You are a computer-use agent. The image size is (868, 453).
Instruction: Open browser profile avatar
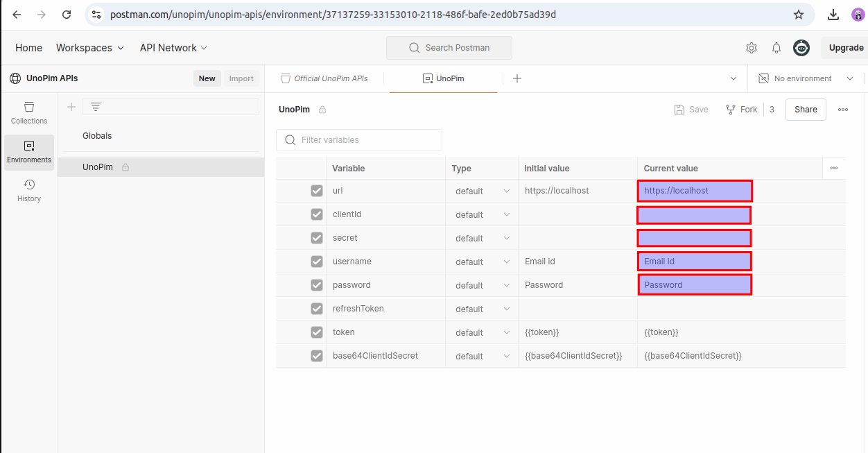[x=858, y=15]
